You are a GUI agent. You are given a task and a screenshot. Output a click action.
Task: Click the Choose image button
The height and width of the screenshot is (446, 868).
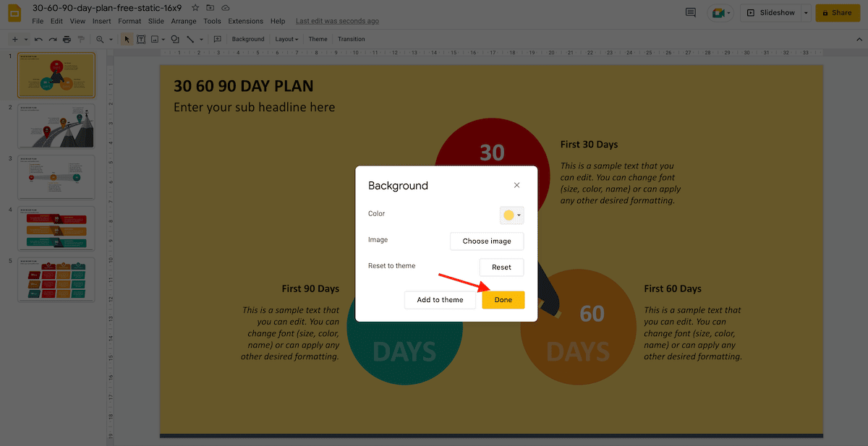coord(487,241)
